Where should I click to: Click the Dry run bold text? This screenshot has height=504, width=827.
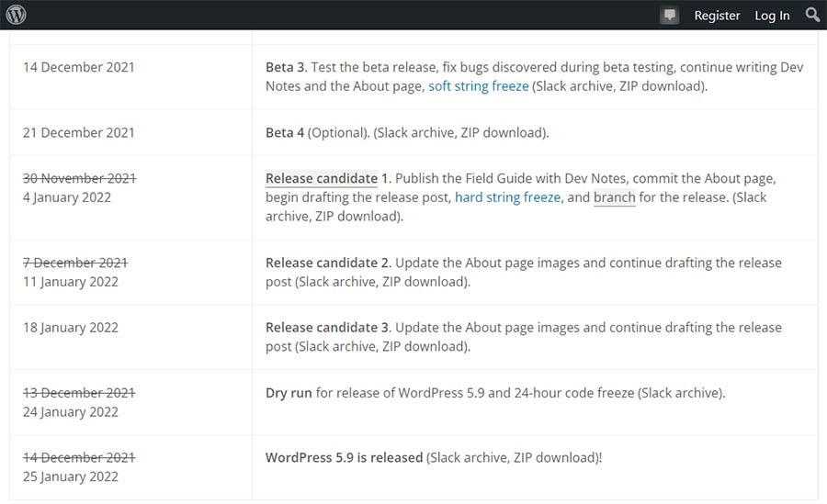tap(289, 393)
